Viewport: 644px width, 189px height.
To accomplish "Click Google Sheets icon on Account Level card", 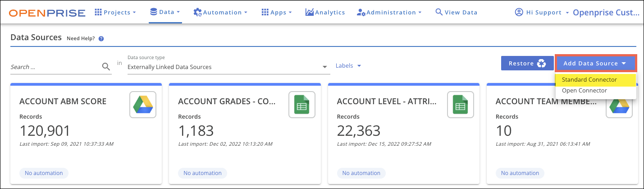I will pos(460,104).
